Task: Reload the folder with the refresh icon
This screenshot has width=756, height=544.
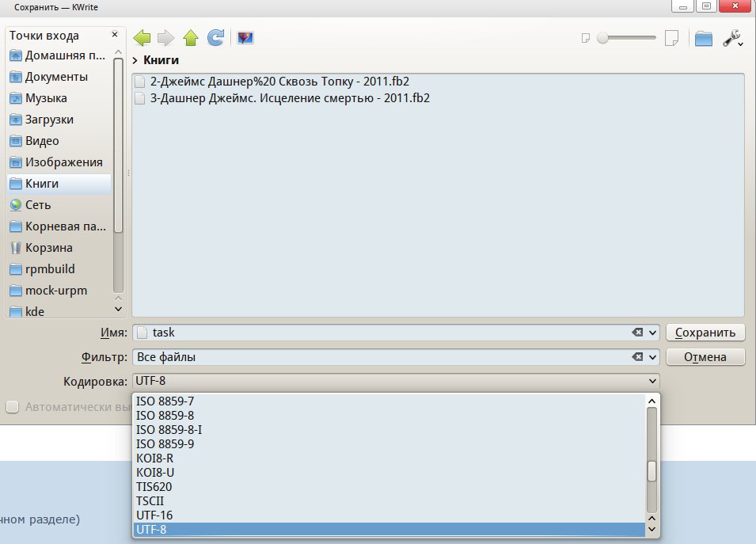Action: click(x=215, y=38)
